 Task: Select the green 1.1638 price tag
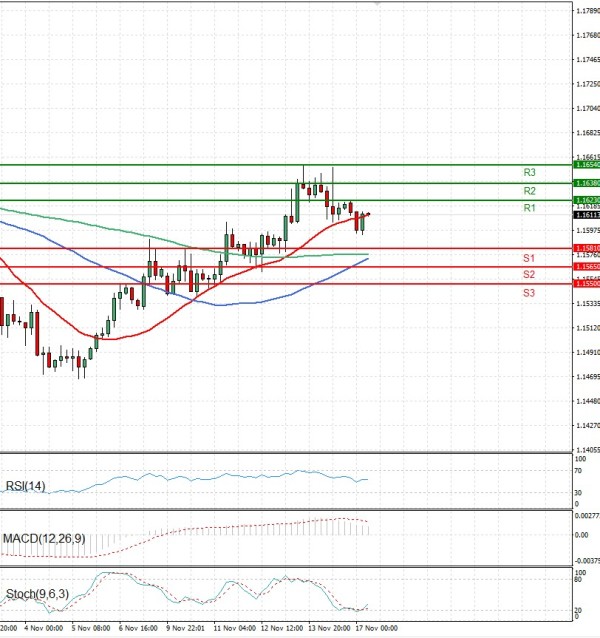pos(586,183)
